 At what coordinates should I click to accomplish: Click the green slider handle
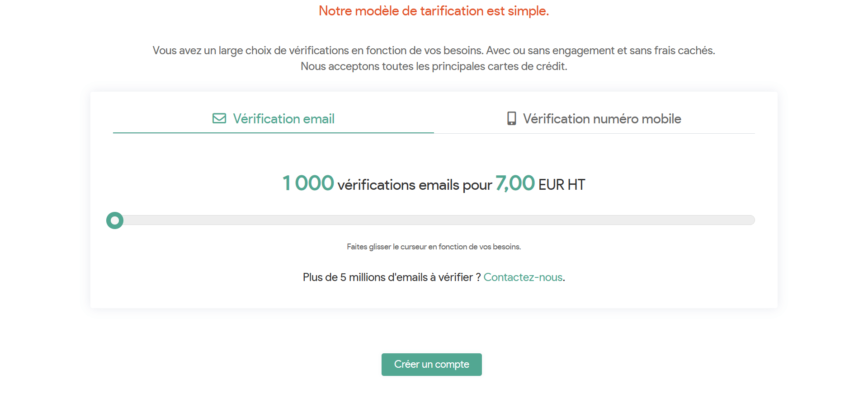[115, 220]
